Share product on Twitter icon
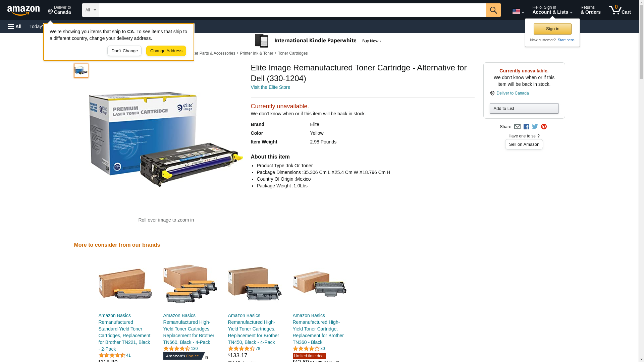This screenshot has height=362, width=644. click(x=535, y=127)
